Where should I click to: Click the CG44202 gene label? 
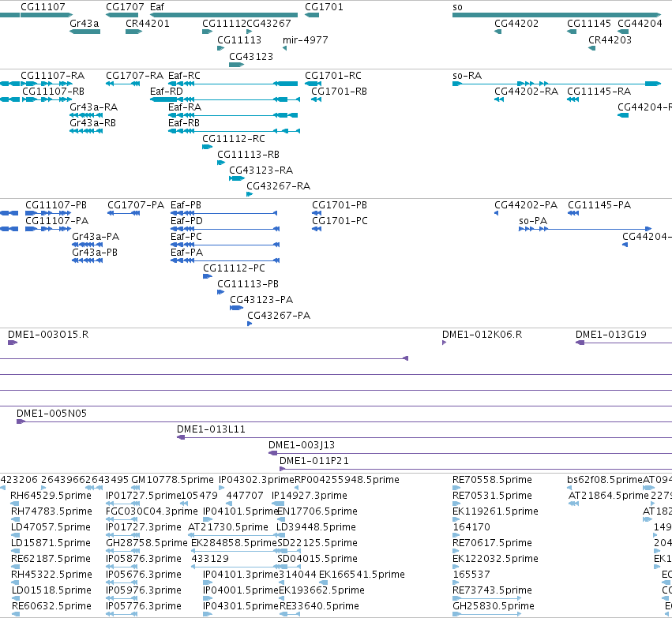[516, 23]
